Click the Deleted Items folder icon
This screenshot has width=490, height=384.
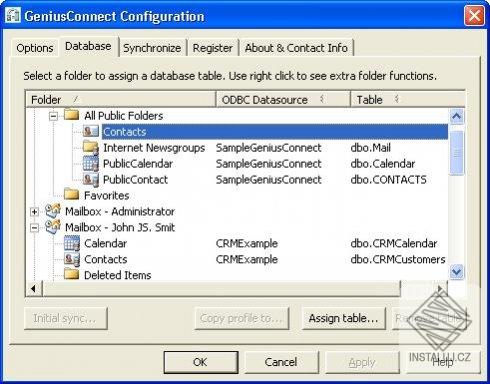tap(71, 274)
